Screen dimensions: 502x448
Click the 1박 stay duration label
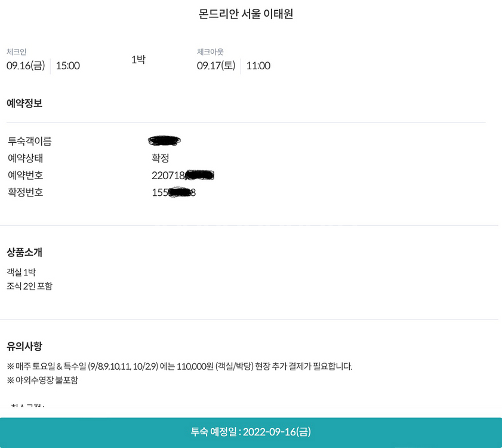(138, 60)
